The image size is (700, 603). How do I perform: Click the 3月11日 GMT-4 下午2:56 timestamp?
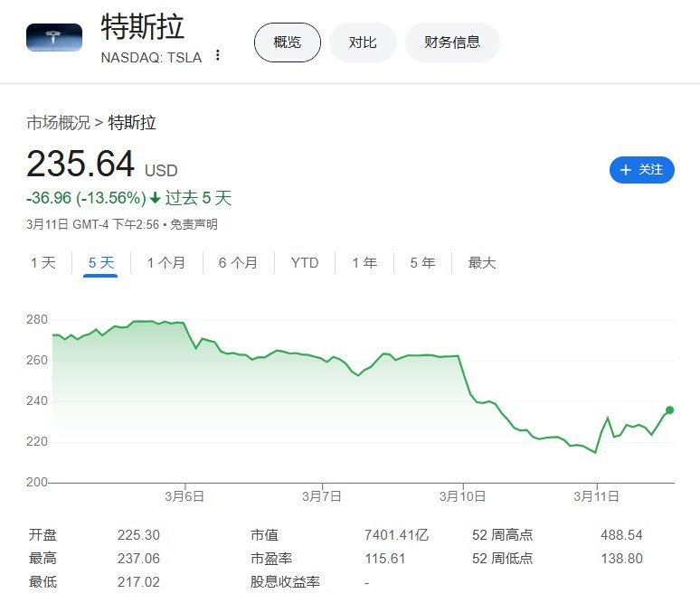click(92, 224)
